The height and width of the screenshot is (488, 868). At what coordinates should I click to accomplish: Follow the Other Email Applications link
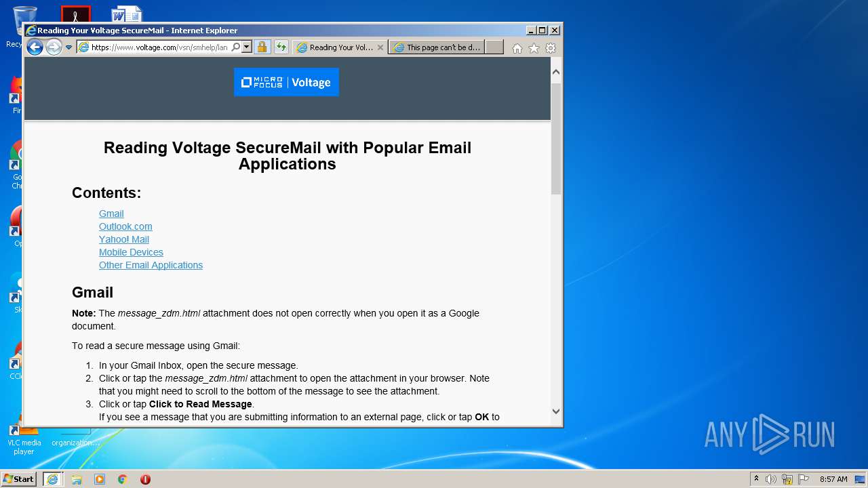click(151, 265)
